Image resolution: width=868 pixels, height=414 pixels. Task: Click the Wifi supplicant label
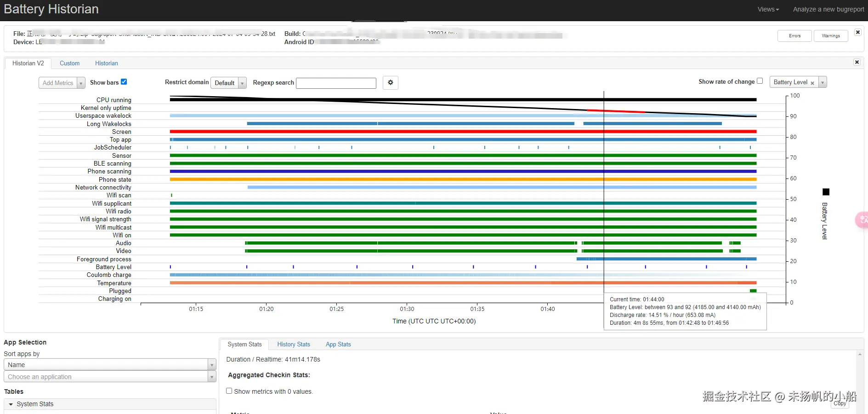tap(111, 203)
